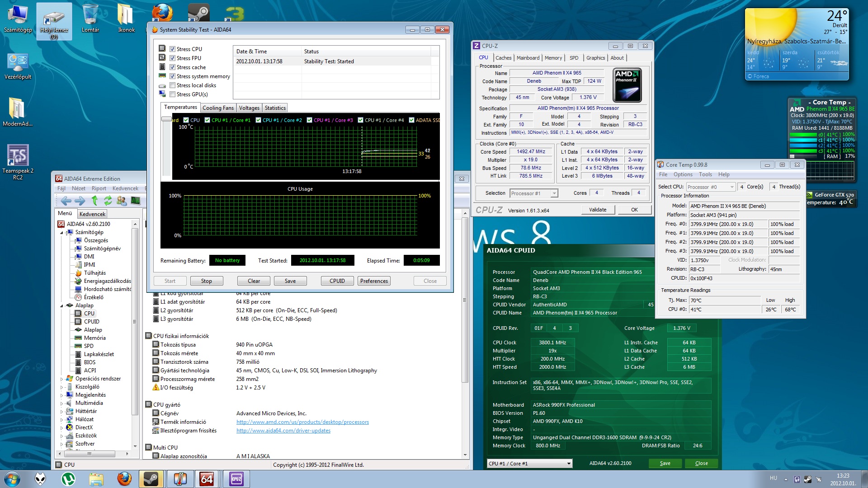Switch to AIDA64 taskbar button
Screen dimensions: 868x488
[207, 479]
